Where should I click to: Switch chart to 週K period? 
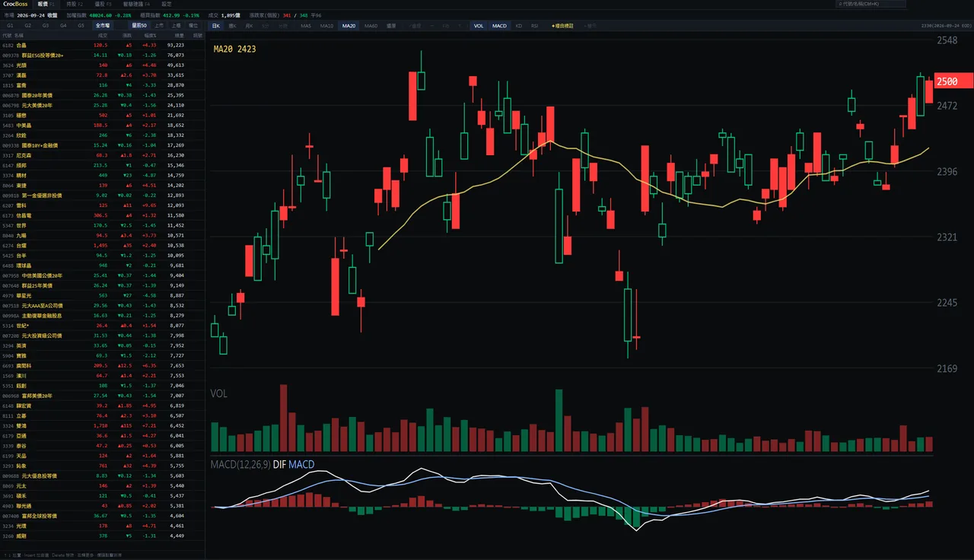coord(232,26)
